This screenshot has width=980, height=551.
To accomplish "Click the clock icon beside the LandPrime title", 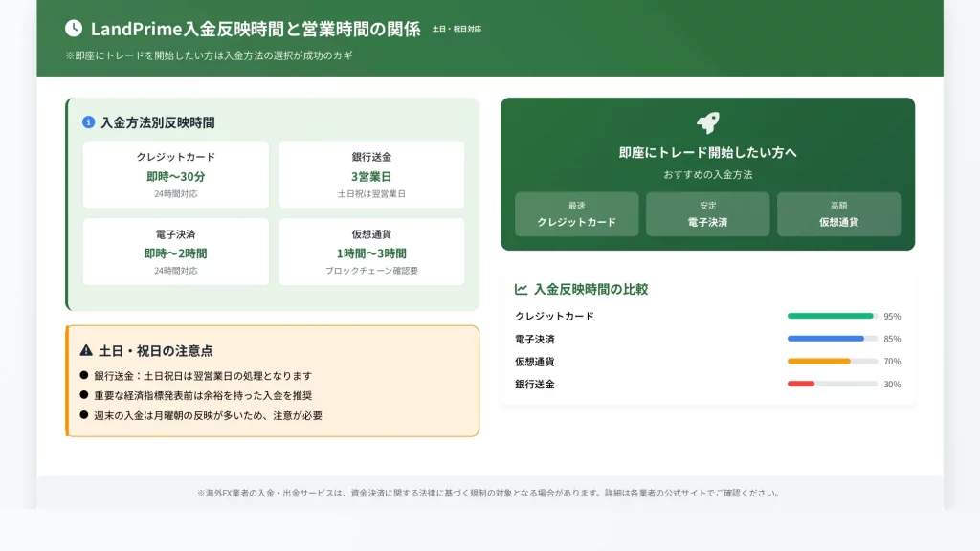I will pyautogui.click(x=74, y=29).
